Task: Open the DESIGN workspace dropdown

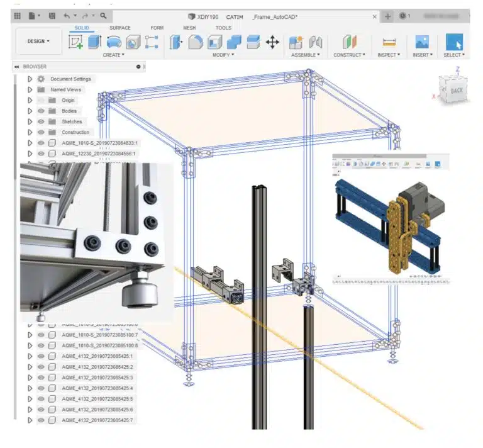Action: (38, 42)
